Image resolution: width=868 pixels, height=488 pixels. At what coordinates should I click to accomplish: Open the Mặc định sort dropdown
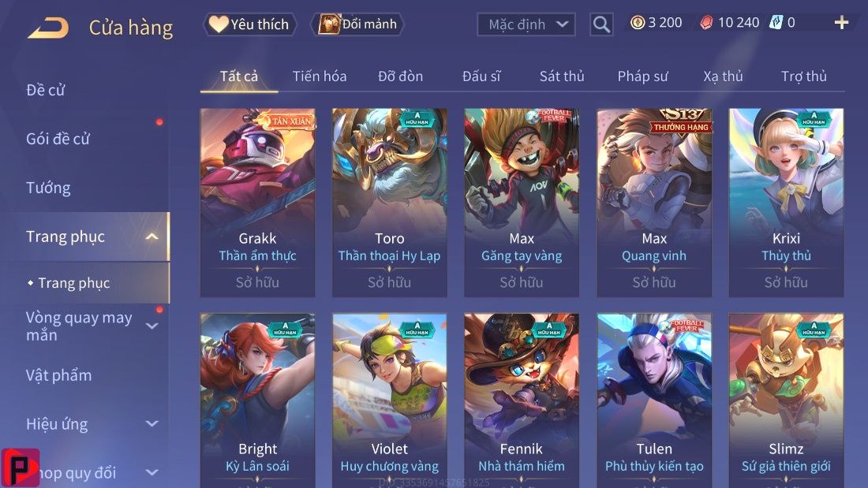[x=526, y=24]
